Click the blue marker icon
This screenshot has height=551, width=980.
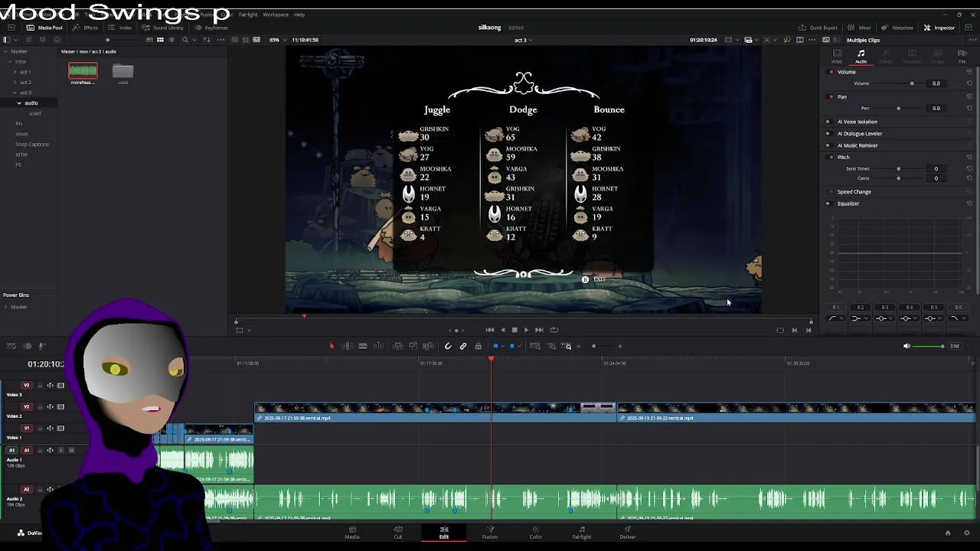512,346
